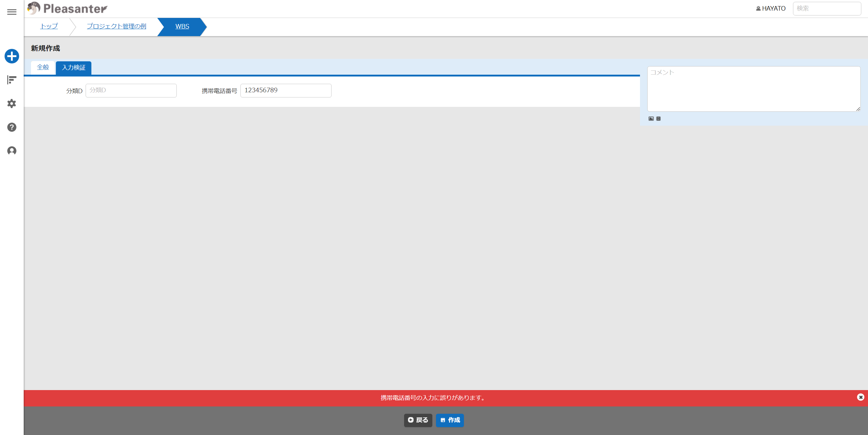Select the 入力検証 tab
This screenshot has width=868, height=435.
pos(73,68)
